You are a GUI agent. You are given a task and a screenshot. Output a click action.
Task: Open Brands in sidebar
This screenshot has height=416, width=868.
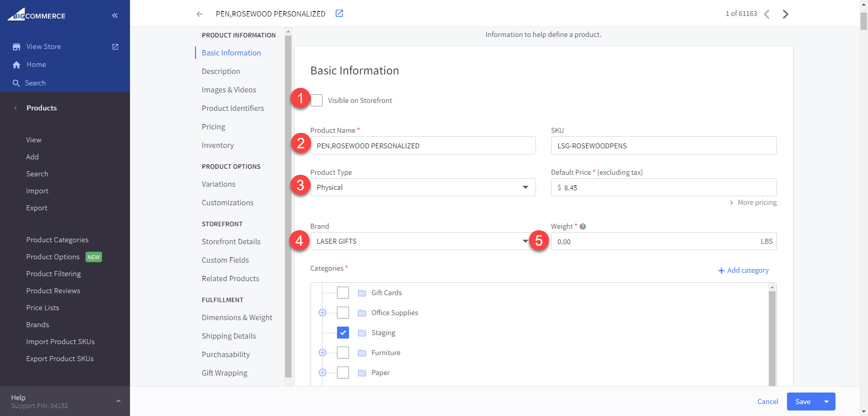[x=37, y=325]
